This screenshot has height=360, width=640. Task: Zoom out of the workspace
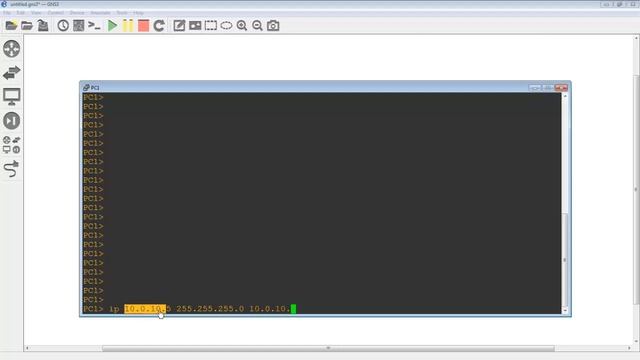(257, 26)
